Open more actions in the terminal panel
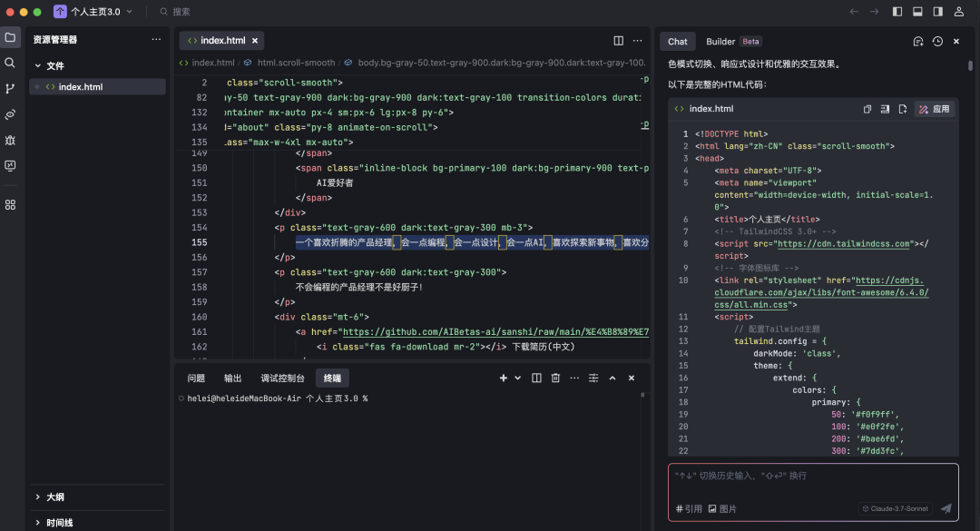Image resolution: width=980 pixels, height=531 pixels. [x=574, y=378]
